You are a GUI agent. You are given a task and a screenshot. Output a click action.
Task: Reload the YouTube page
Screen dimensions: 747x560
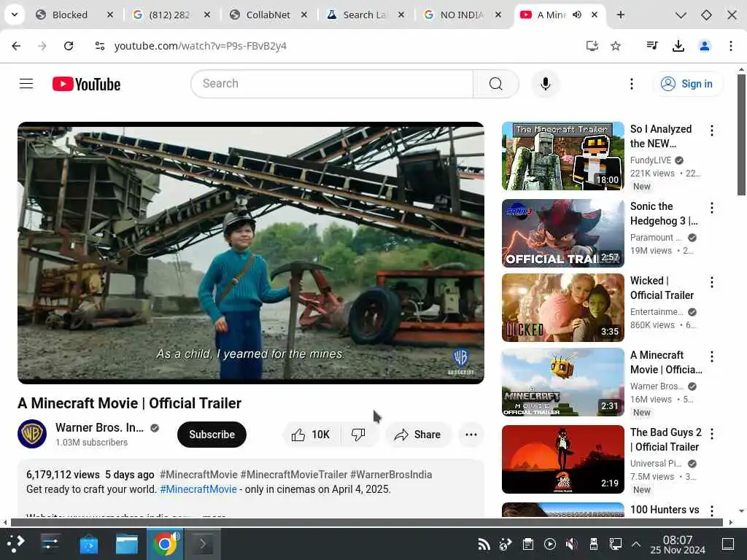69,46
